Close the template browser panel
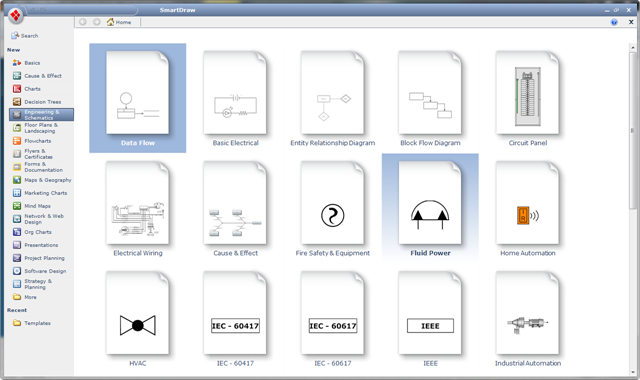Image resolution: width=640 pixels, height=380 pixels. point(631,22)
